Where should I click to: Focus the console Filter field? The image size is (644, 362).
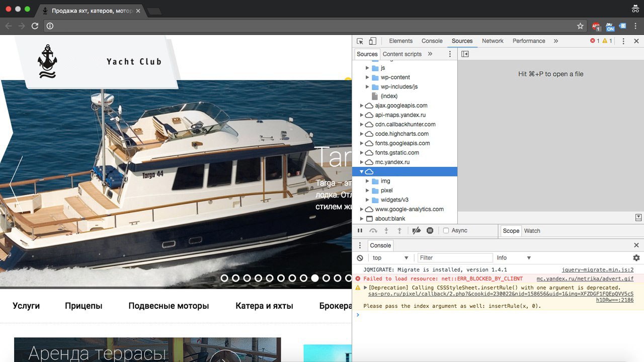coord(455,258)
